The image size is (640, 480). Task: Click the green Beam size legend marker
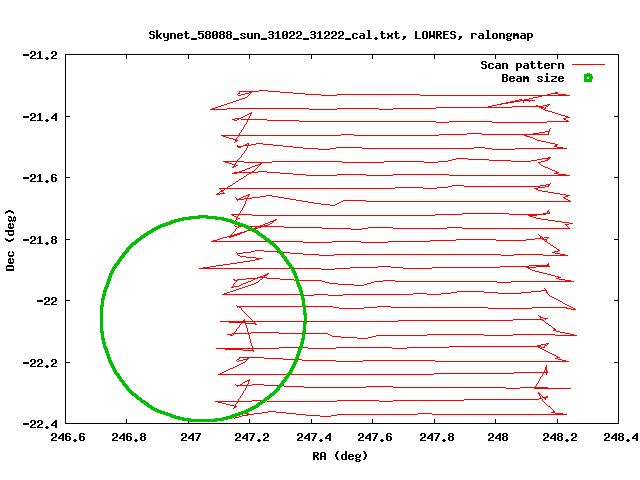point(588,78)
